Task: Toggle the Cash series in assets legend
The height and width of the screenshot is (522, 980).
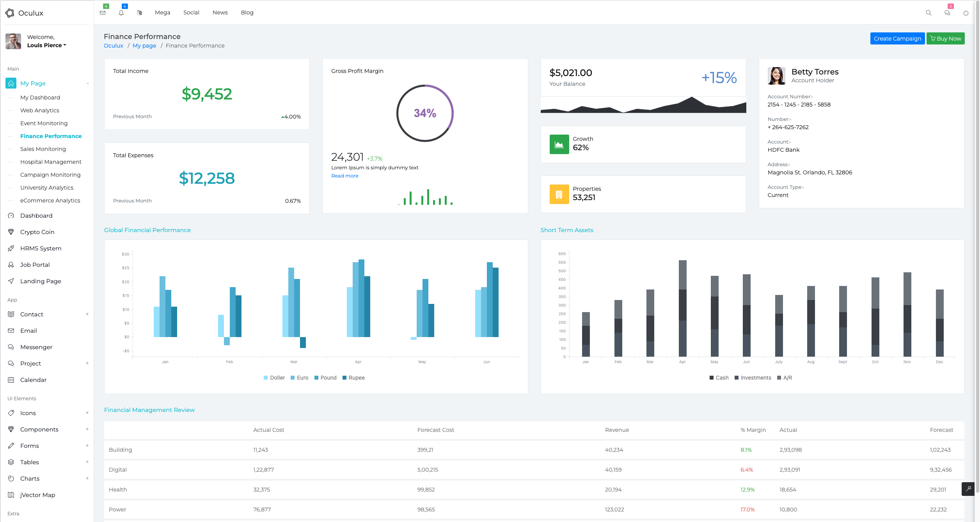Action: (x=719, y=378)
